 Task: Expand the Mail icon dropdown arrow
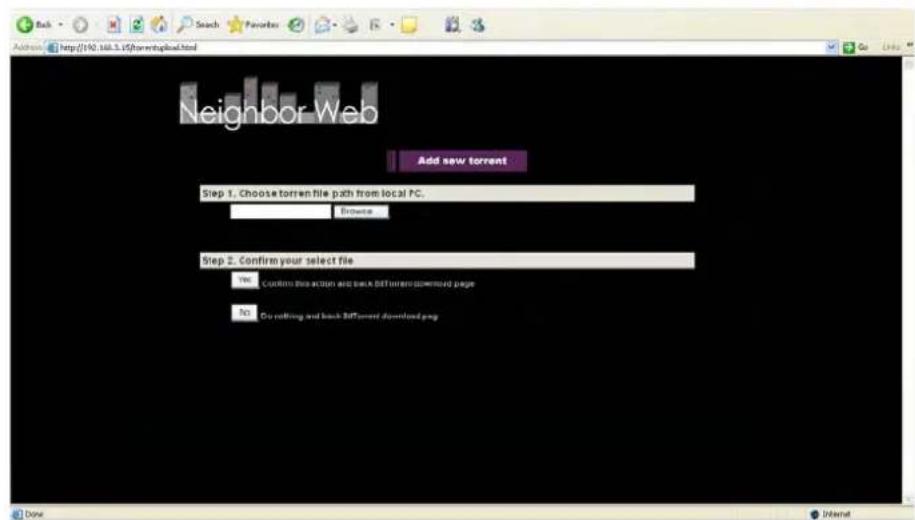(x=335, y=25)
